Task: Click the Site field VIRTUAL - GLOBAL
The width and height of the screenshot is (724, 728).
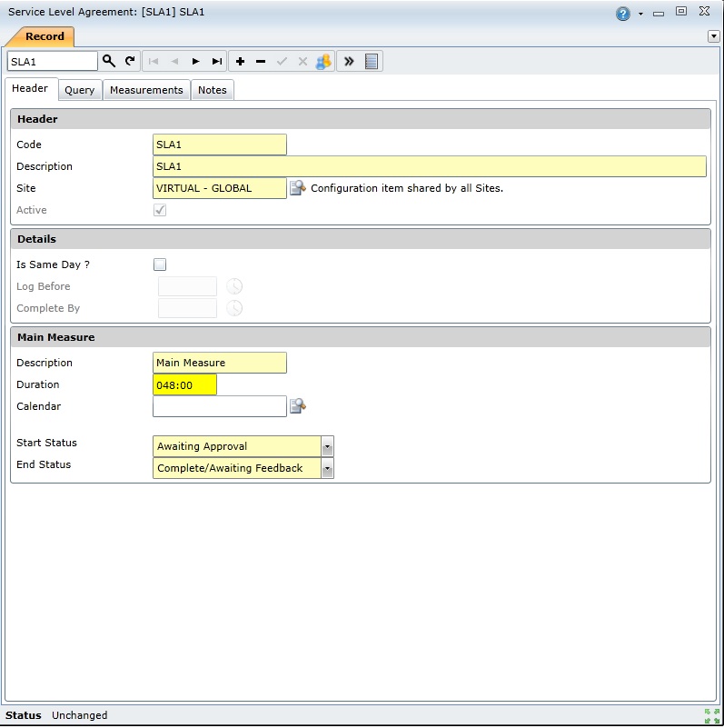Action: tap(220, 188)
